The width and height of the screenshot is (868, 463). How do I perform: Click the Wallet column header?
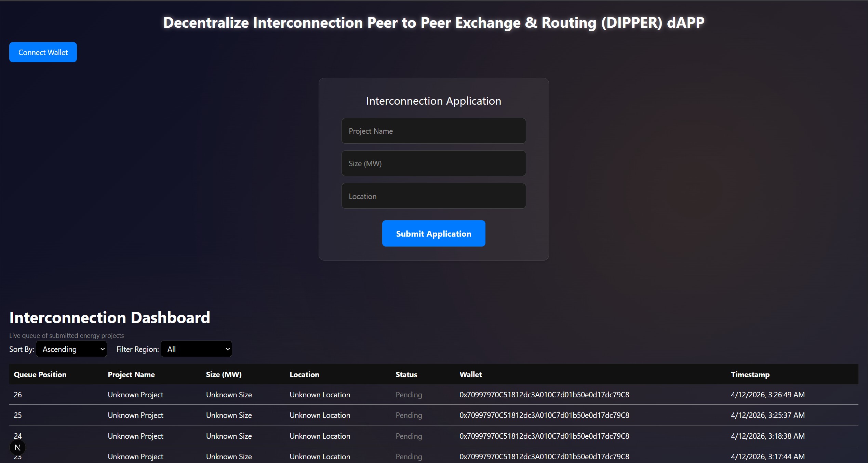(x=470, y=374)
